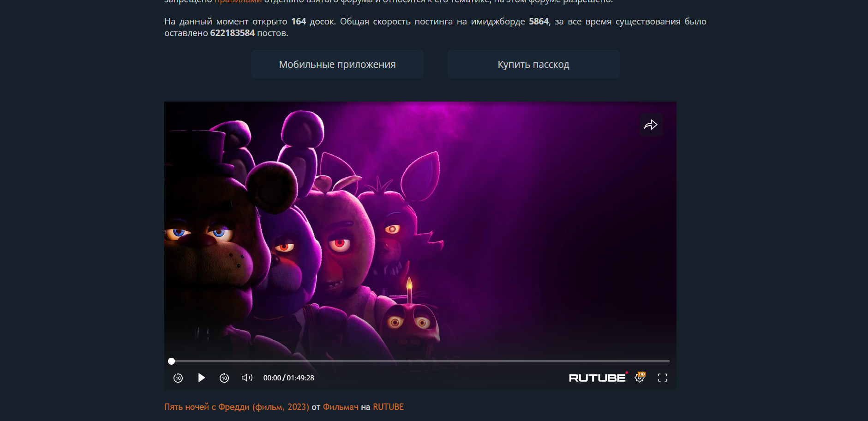Viewport: 868px width, 421px height.
Task: Click the post count 622183584
Action: [x=233, y=33]
